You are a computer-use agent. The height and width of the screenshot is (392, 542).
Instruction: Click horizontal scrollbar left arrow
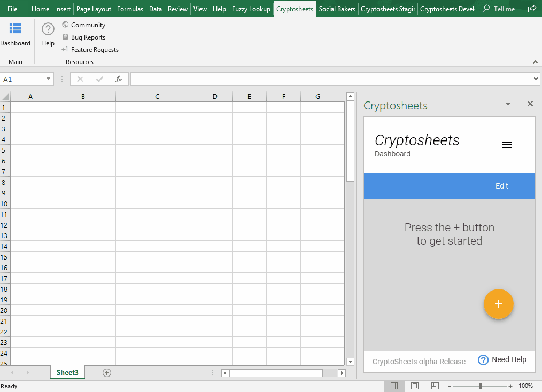(225, 373)
